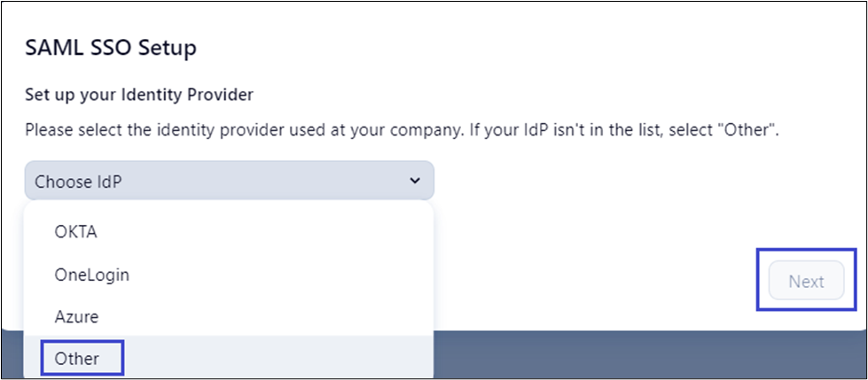This screenshot has width=868, height=380.
Task: Click the dropdown chevron arrow icon
Action: click(414, 181)
